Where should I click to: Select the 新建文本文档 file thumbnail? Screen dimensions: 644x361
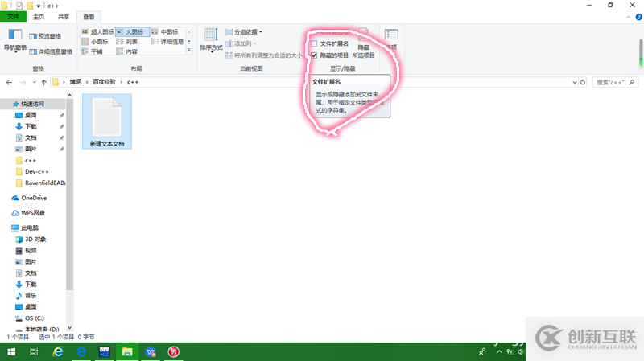click(x=107, y=121)
